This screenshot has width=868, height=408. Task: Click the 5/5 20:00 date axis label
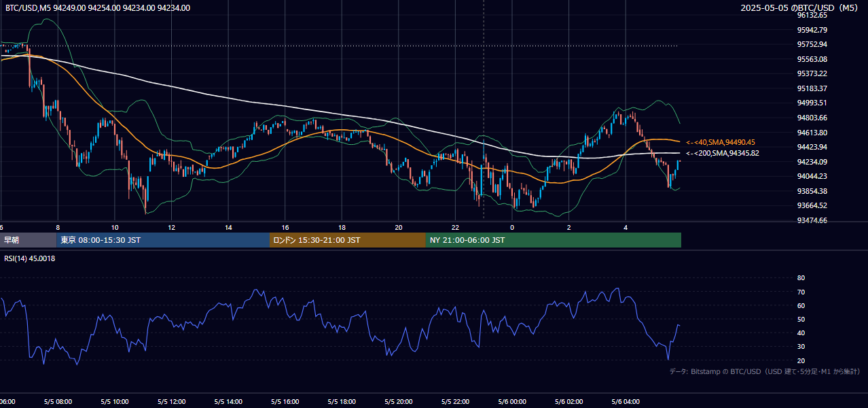(x=398, y=402)
